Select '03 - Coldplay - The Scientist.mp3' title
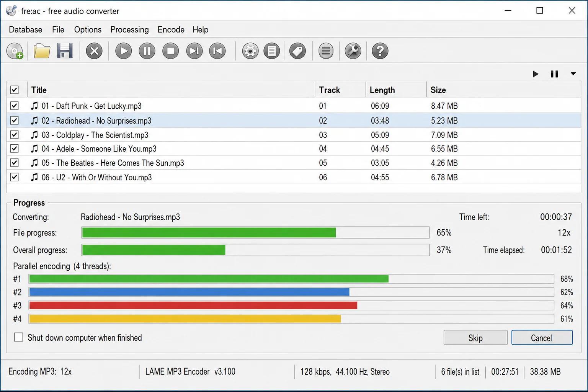 pos(95,135)
